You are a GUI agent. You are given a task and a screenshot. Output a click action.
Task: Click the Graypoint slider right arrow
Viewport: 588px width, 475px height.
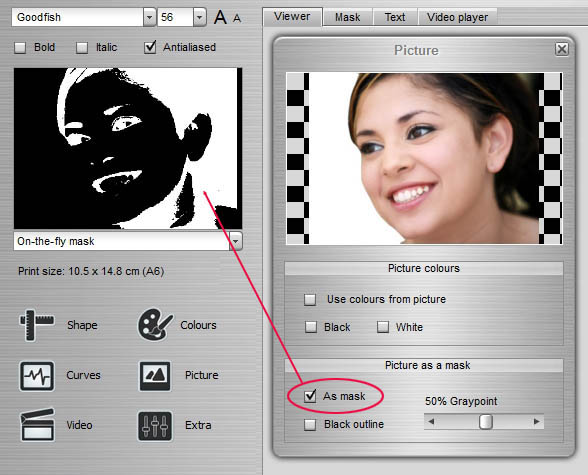click(x=537, y=422)
